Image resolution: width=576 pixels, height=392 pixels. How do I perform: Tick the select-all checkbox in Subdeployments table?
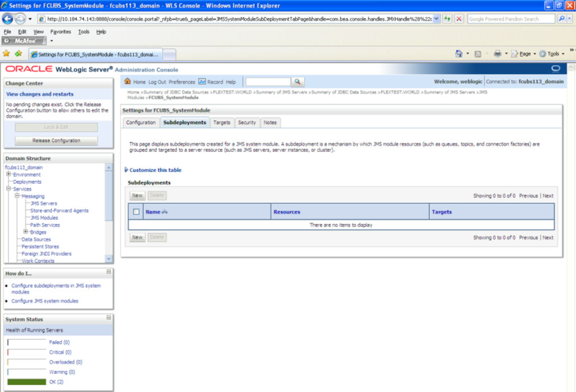point(136,211)
